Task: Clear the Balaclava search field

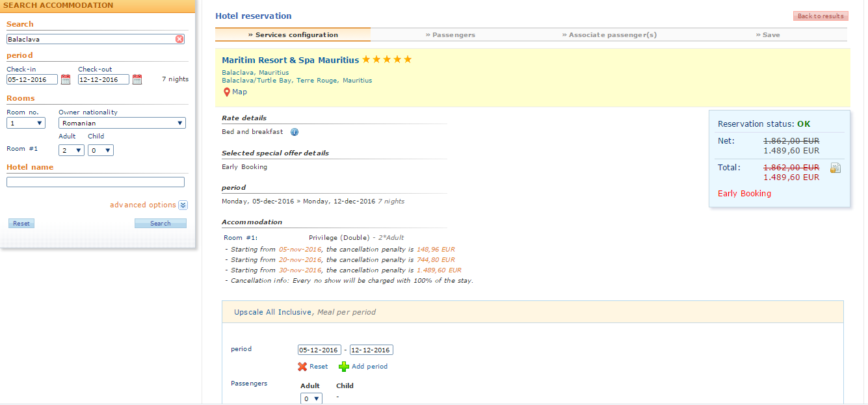Action: click(179, 39)
